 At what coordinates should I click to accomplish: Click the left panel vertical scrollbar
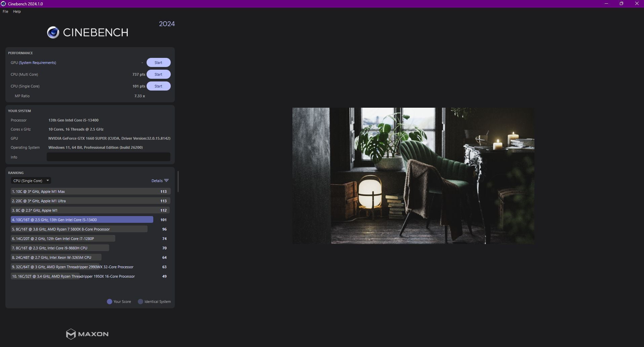click(x=178, y=182)
